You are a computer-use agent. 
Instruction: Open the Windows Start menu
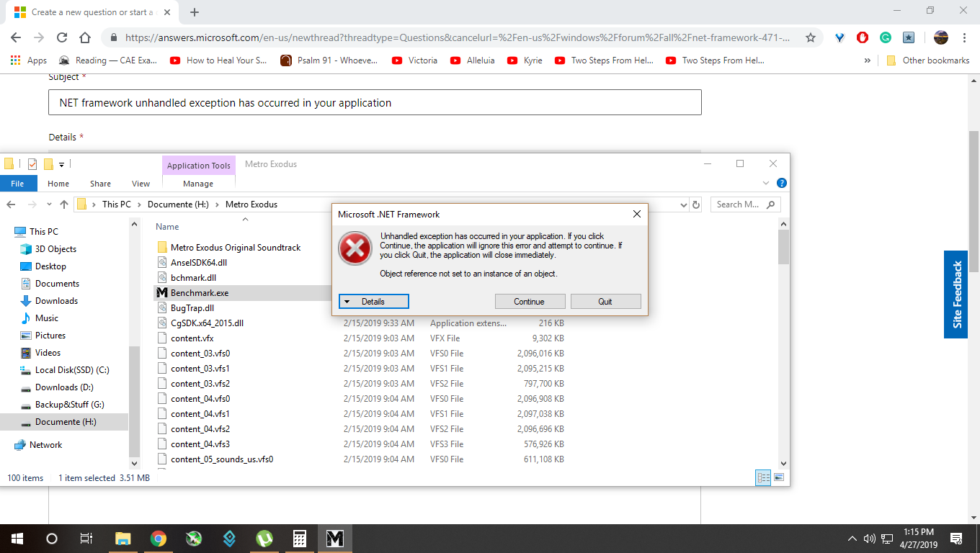pos(17,538)
